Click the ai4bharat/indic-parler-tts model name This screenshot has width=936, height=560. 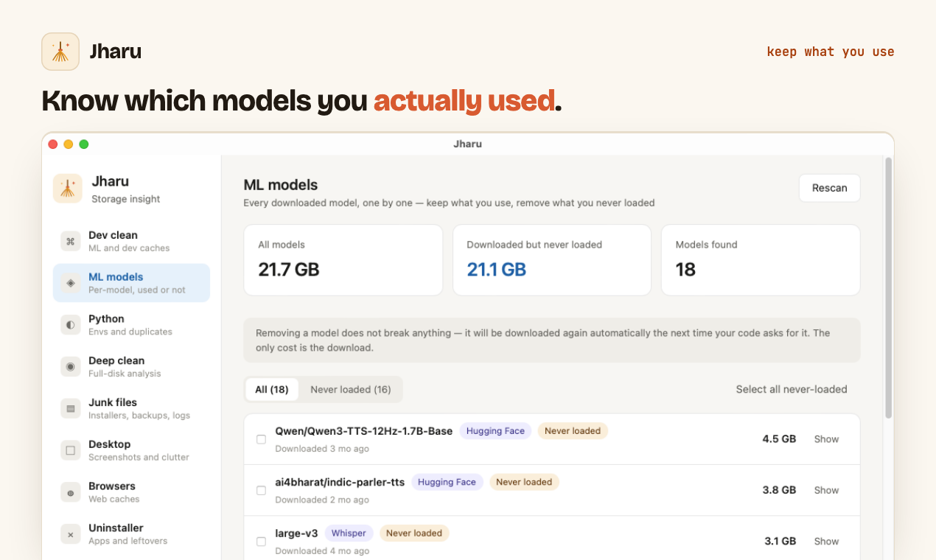point(340,482)
